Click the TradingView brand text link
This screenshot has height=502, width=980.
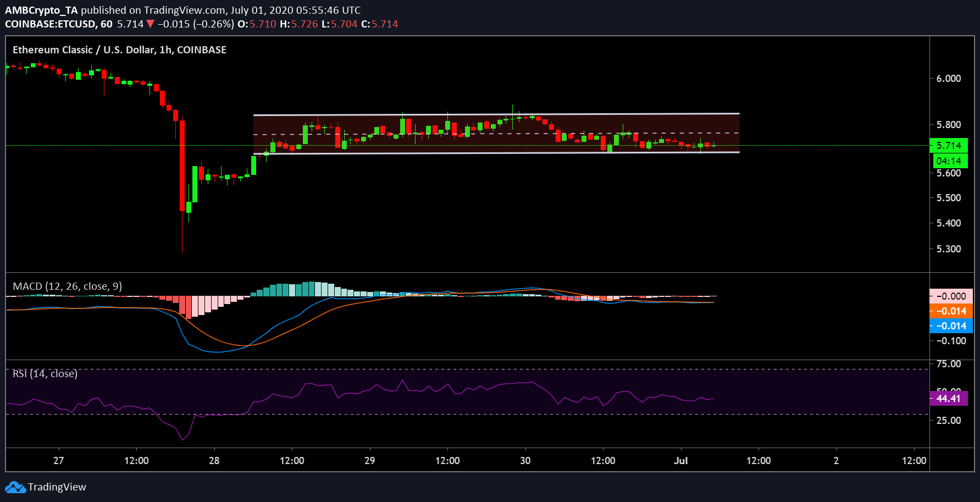coord(57,487)
